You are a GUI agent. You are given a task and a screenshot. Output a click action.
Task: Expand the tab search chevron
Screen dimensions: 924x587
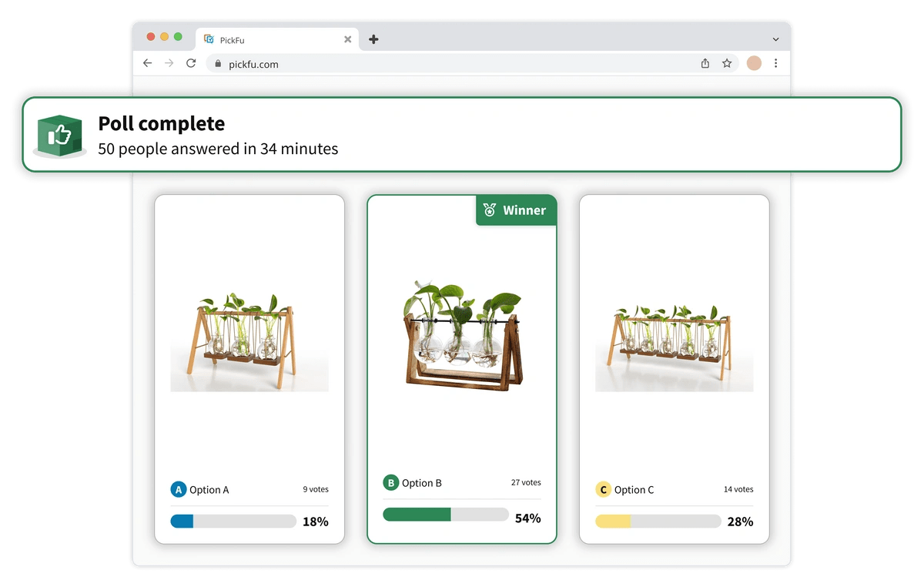pos(775,39)
